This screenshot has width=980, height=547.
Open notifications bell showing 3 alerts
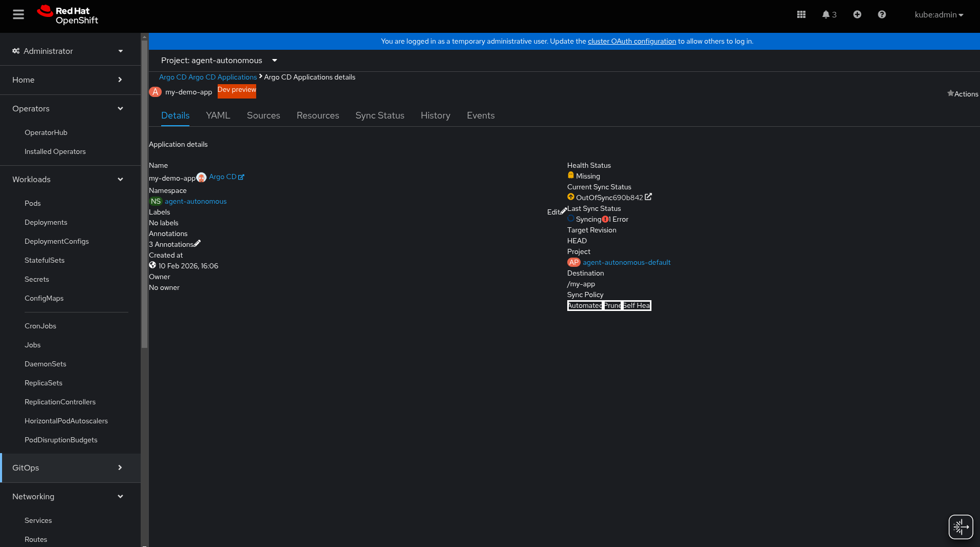tap(829, 14)
